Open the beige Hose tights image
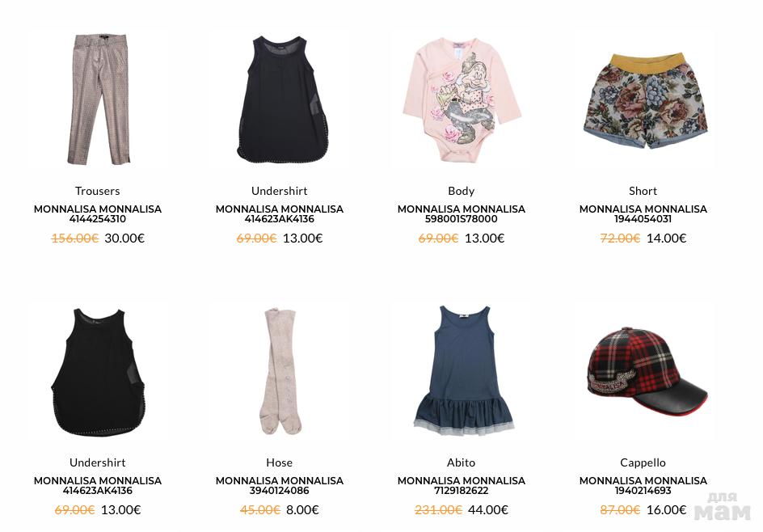 click(x=280, y=370)
